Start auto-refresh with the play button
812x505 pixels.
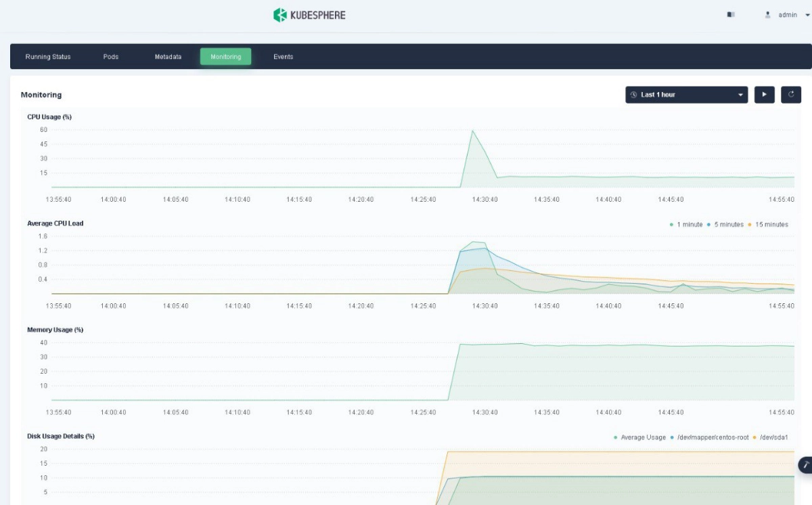coord(765,95)
